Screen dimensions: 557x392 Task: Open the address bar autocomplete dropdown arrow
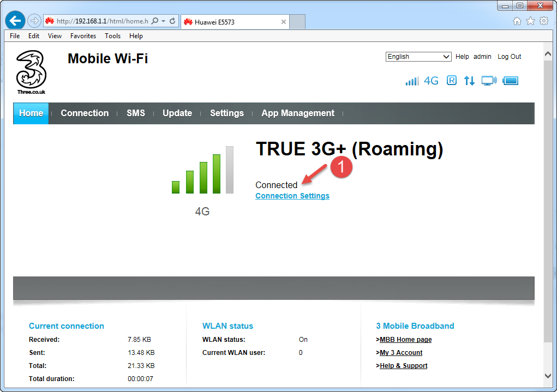point(164,21)
